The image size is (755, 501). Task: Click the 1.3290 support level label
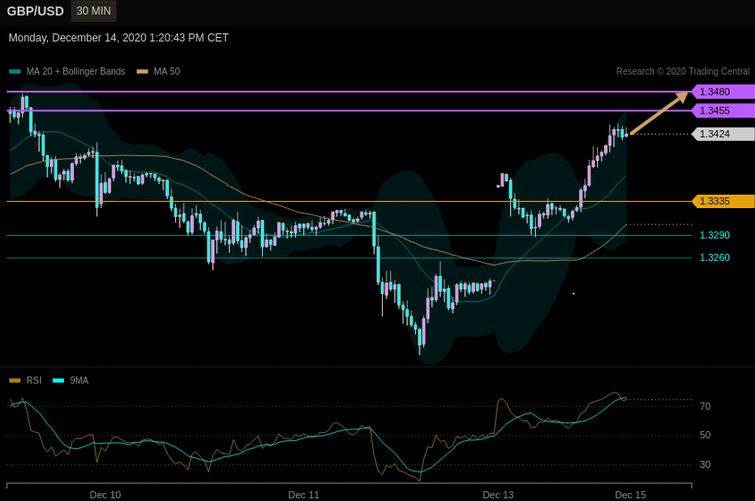pyautogui.click(x=715, y=235)
